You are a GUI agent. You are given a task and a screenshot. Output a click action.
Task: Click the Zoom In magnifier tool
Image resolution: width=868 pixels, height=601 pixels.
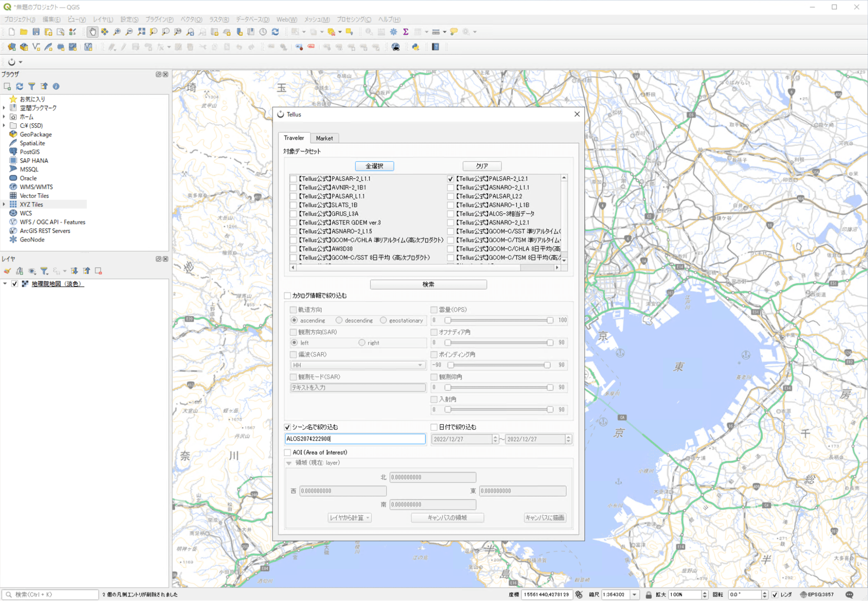point(117,32)
